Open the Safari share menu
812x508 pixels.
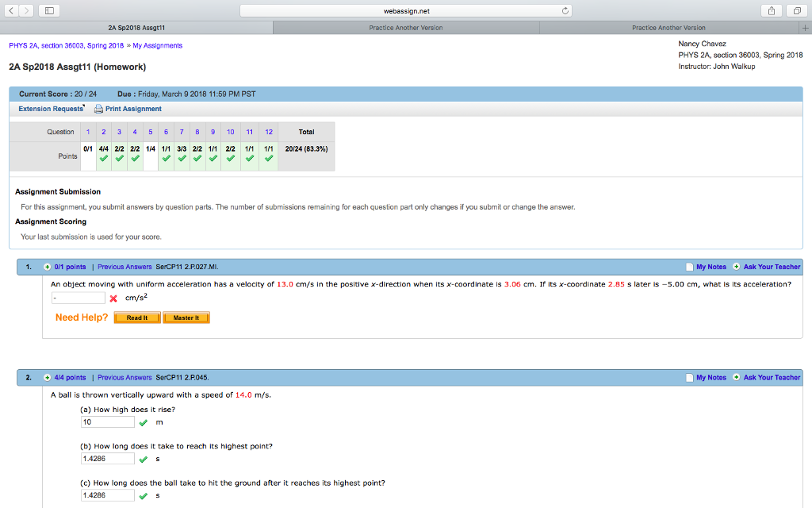tap(771, 10)
